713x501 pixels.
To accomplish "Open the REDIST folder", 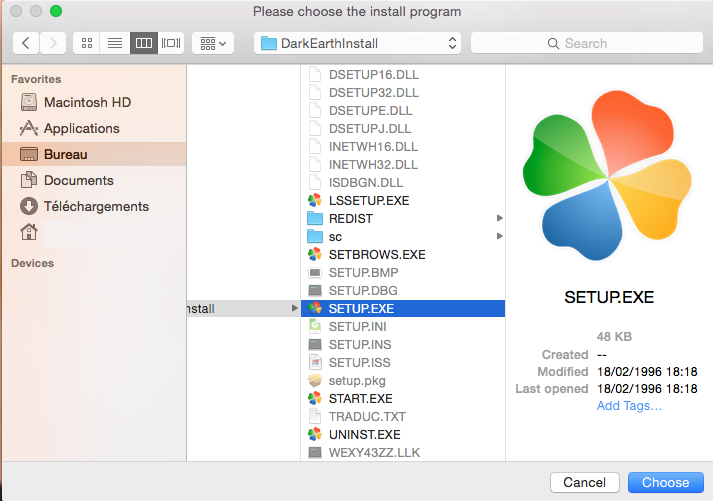I will click(403, 219).
